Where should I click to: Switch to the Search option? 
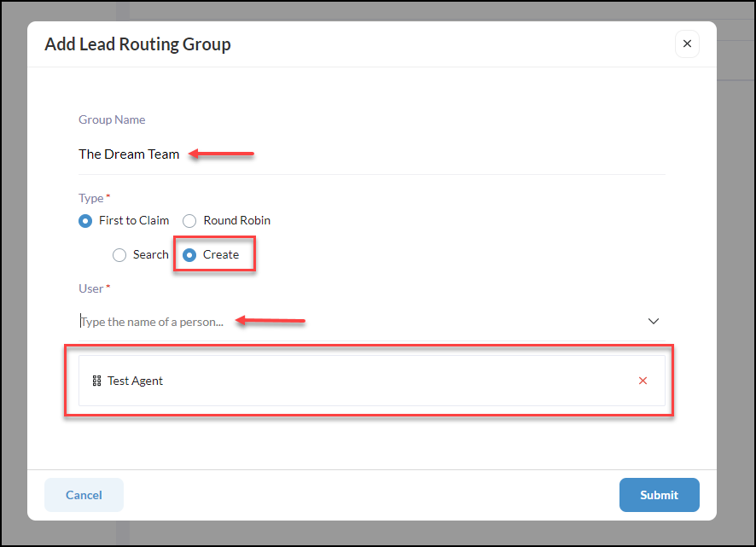pyautogui.click(x=119, y=254)
